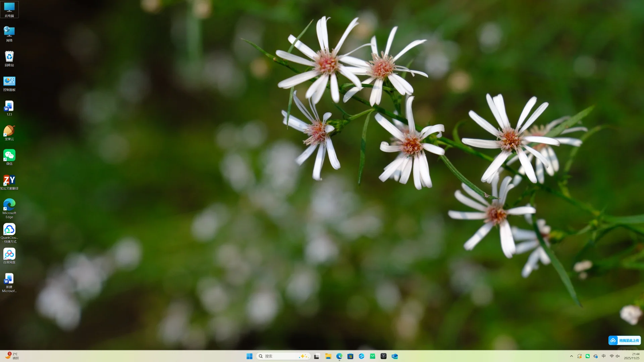644x362 pixels.
Task: Toggle the muted volume icon in tray
Action: [x=618, y=356]
